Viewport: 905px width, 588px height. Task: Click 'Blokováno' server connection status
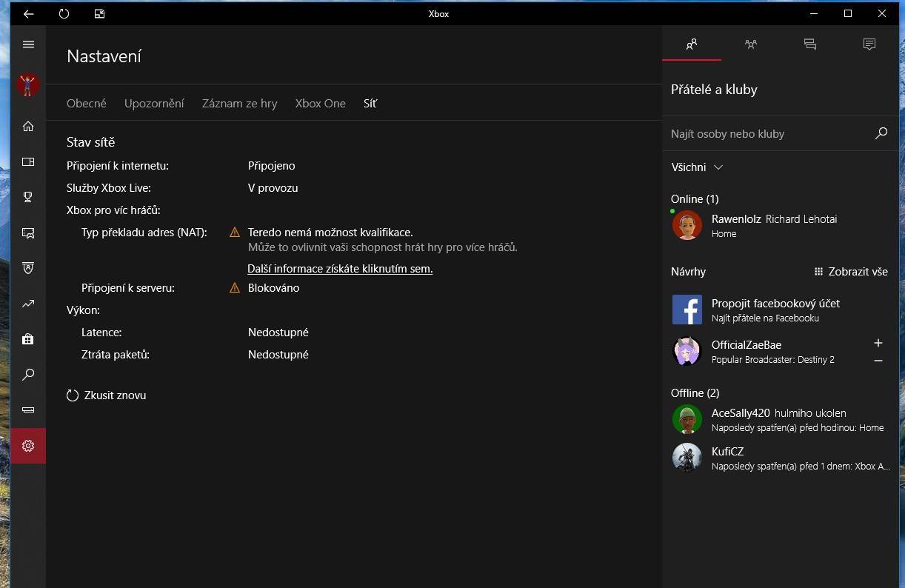point(273,288)
